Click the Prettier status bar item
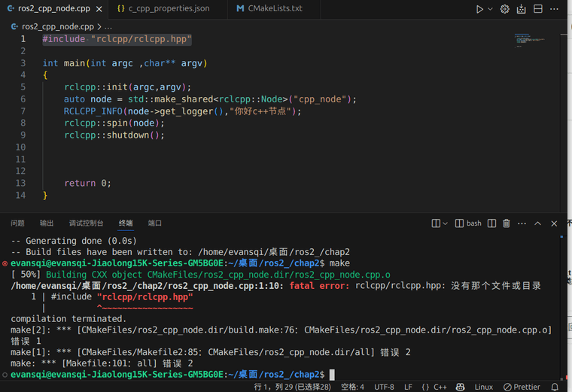572x392 pixels. [x=522, y=387]
